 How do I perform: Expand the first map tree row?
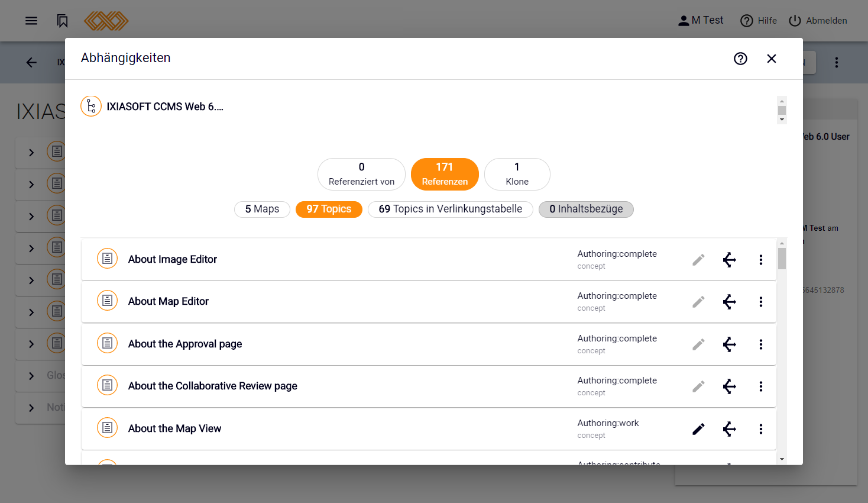pyautogui.click(x=31, y=152)
